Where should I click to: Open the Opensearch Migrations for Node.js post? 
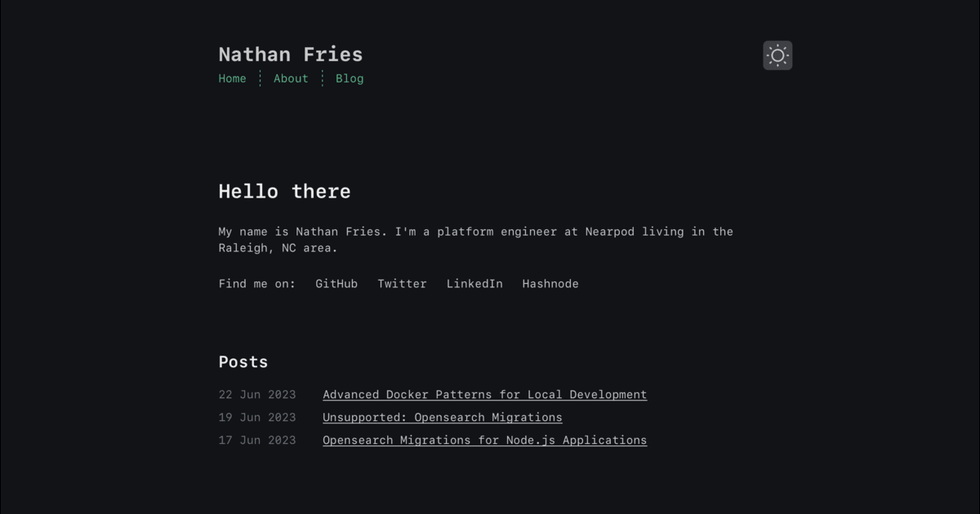coord(484,440)
